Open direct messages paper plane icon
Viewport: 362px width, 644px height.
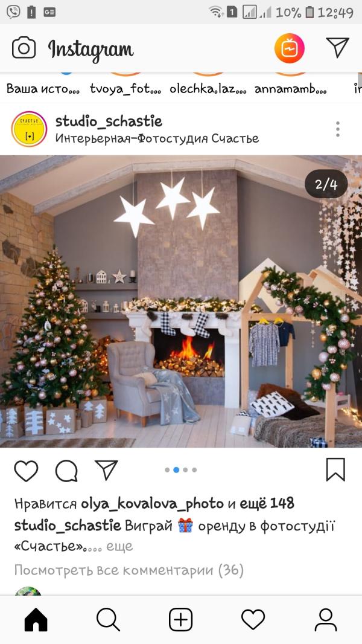(x=337, y=47)
